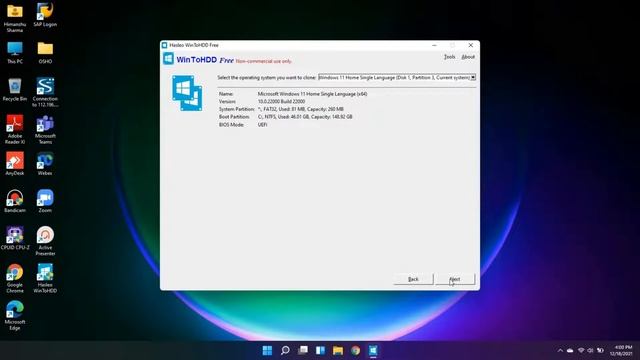The width and height of the screenshot is (640, 360).
Task: Click the clone system windows graphic
Action: pyautogui.click(x=187, y=93)
